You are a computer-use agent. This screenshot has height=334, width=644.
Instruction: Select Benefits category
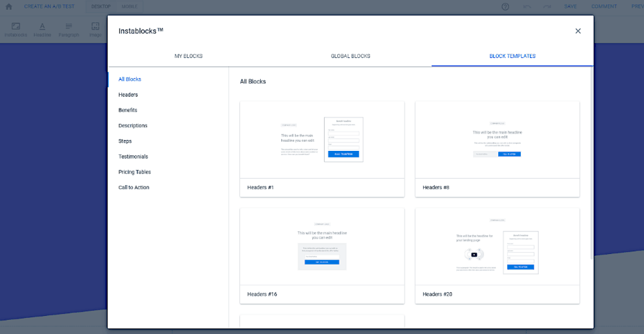click(x=128, y=110)
